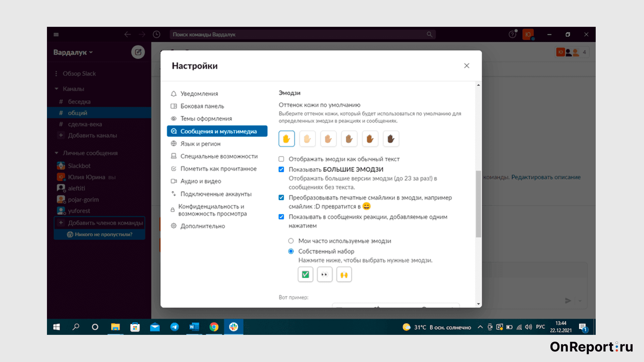This screenshot has width=644, height=362.
Task: Click the search magnifier icon
Action: click(429, 35)
